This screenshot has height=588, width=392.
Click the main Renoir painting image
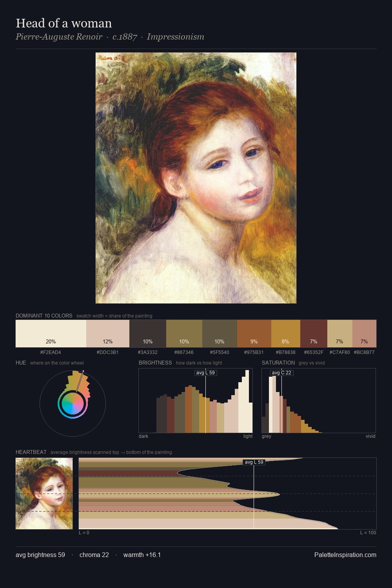click(x=196, y=178)
